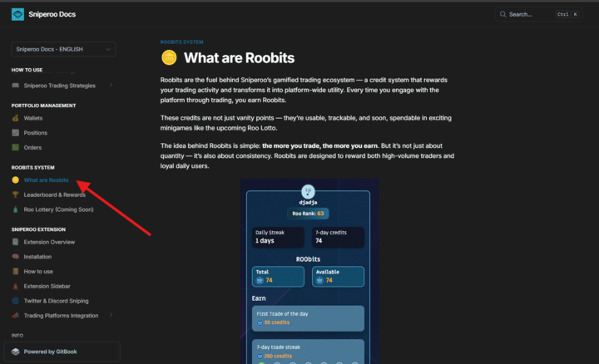Open the Sniperoo Docs home title

tap(52, 14)
